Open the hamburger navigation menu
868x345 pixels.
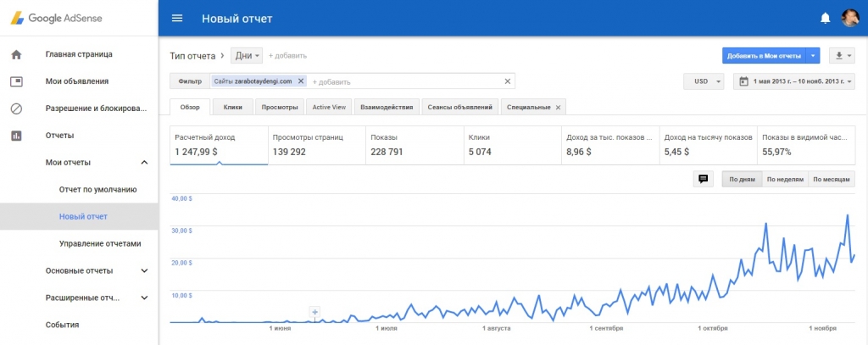[x=177, y=18]
